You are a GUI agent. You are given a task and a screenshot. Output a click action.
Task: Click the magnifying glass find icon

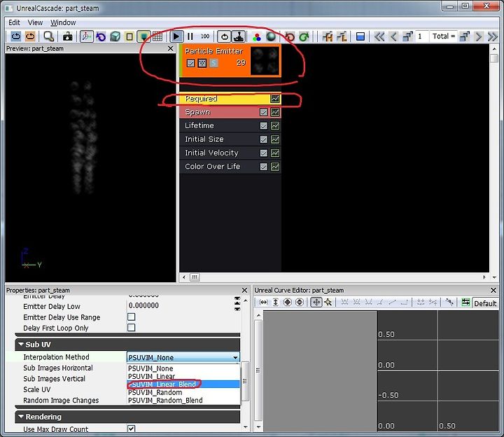point(48,36)
